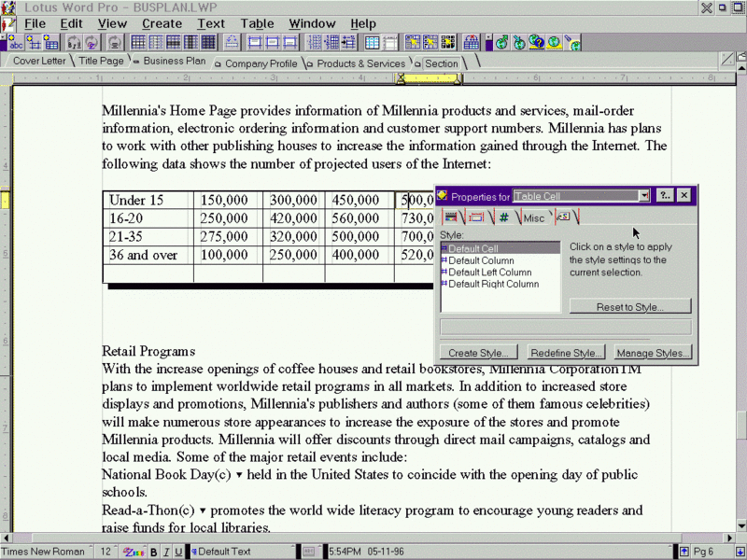Click the frame properties toolbar icon
The width and height of the screenshot is (747, 560).
34,43
